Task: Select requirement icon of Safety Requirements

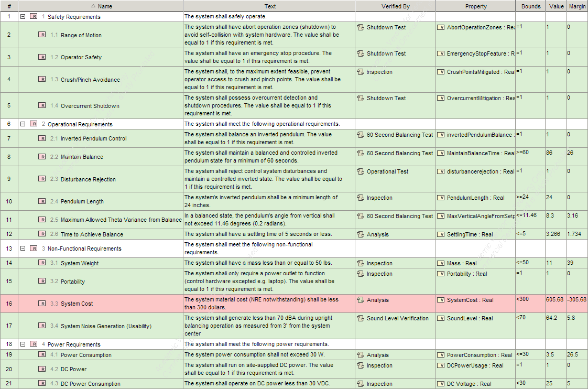Action: pyautogui.click(x=34, y=16)
